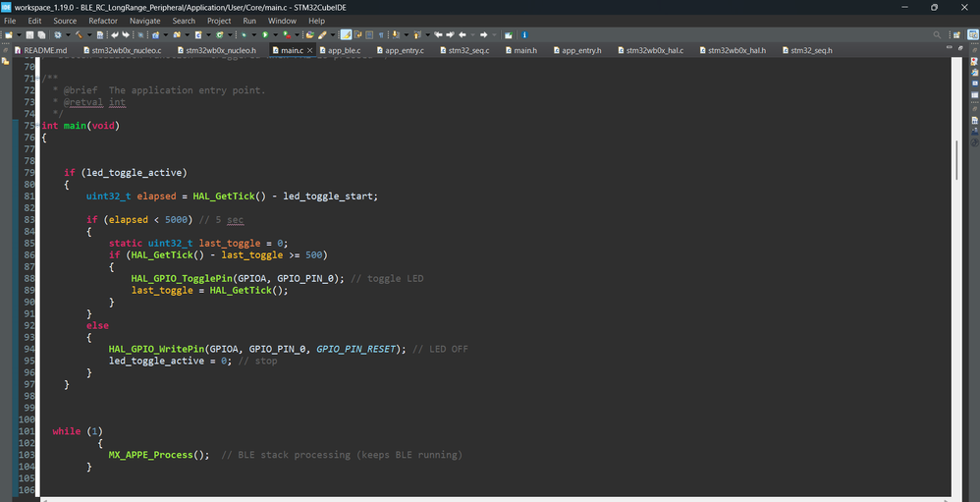Toggle Block Selection Mode button

point(369,34)
